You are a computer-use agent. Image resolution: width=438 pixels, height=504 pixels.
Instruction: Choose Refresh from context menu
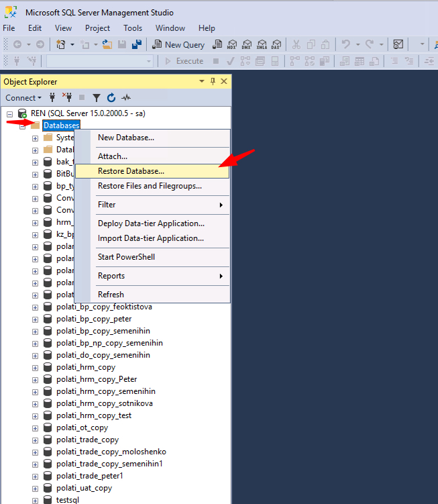152,295
